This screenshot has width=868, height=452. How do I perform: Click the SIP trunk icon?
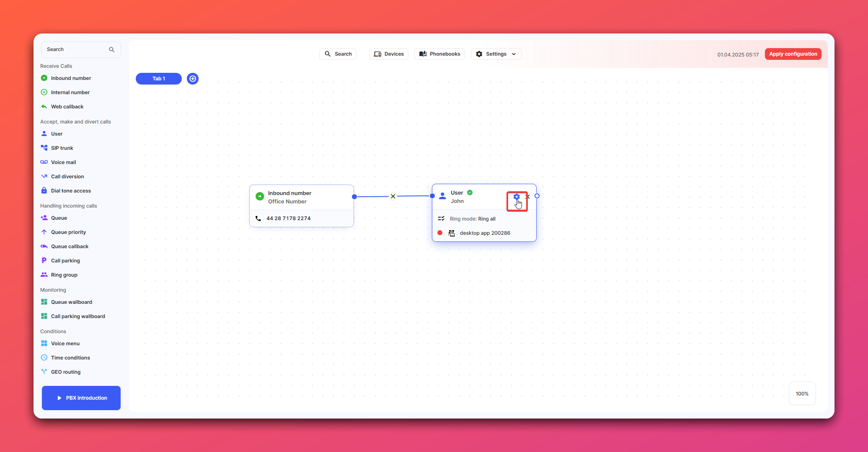[44, 148]
